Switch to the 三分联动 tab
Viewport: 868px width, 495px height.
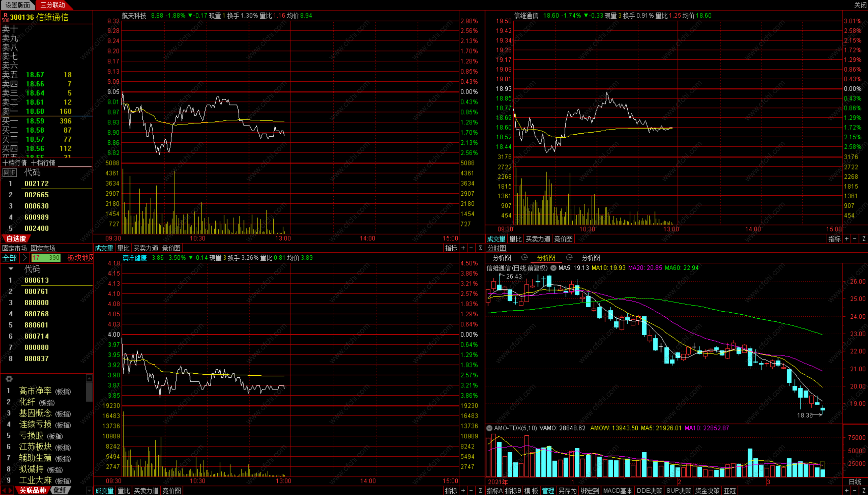[52, 5]
